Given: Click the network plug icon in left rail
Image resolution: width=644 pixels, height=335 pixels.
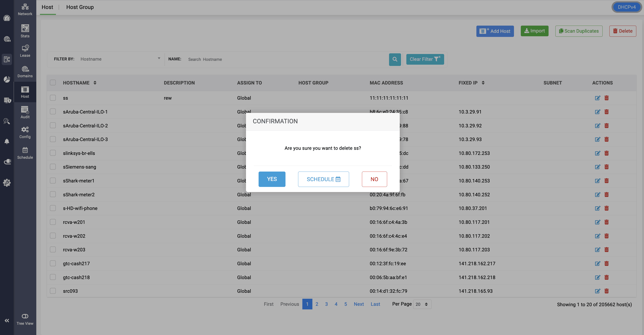Looking at the screenshot, I should coord(7,162).
